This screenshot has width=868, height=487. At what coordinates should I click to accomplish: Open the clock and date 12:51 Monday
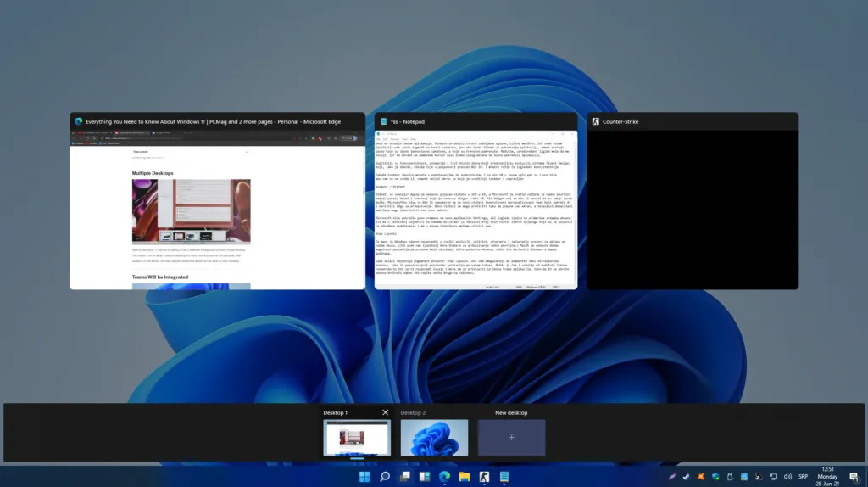(827, 477)
